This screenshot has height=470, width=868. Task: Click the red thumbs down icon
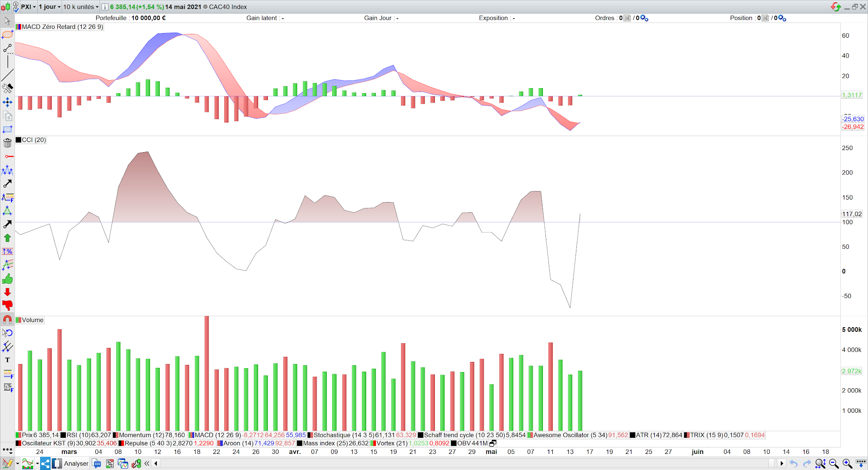tap(7, 305)
